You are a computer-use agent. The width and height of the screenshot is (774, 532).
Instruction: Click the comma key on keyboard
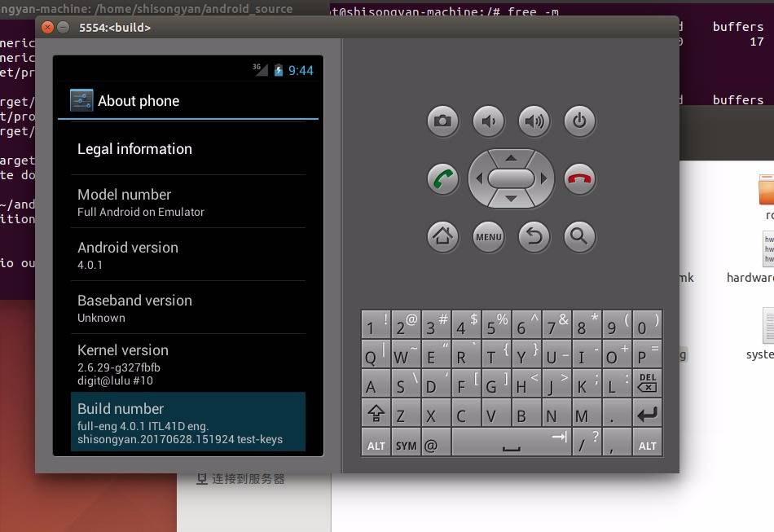click(617, 442)
